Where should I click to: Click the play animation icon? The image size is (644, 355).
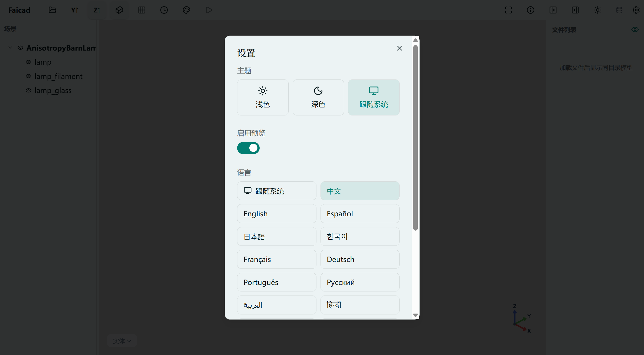[x=209, y=10]
